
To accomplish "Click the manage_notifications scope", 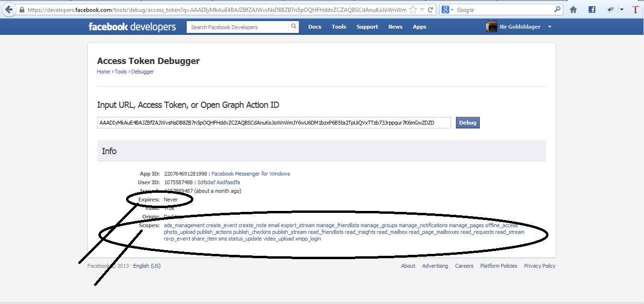I will [x=423, y=225].
